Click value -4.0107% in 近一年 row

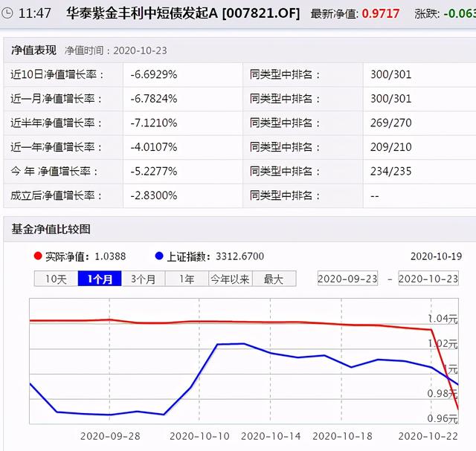click(154, 147)
